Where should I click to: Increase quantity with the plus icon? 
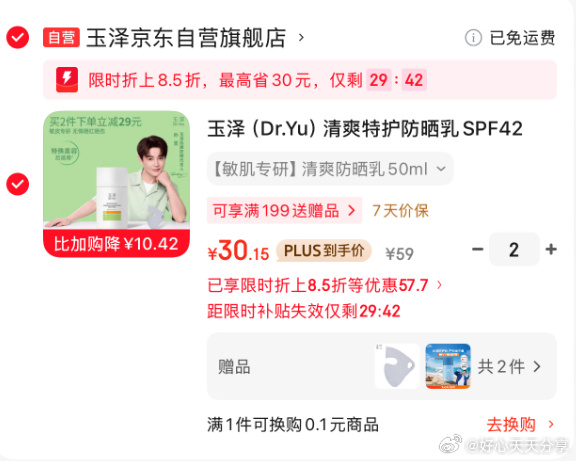551,249
